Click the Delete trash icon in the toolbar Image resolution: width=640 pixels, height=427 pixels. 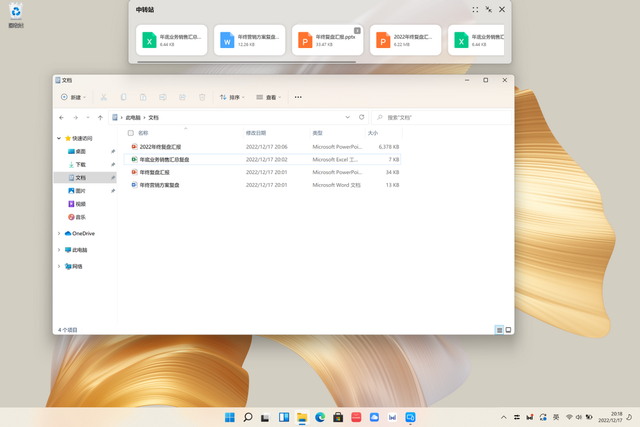[x=202, y=97]
